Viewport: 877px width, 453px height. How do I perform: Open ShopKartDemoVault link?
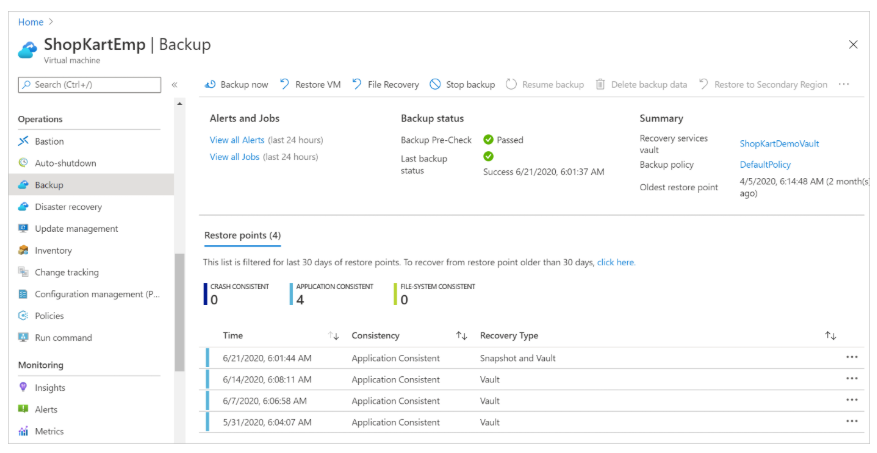[779, 144]
